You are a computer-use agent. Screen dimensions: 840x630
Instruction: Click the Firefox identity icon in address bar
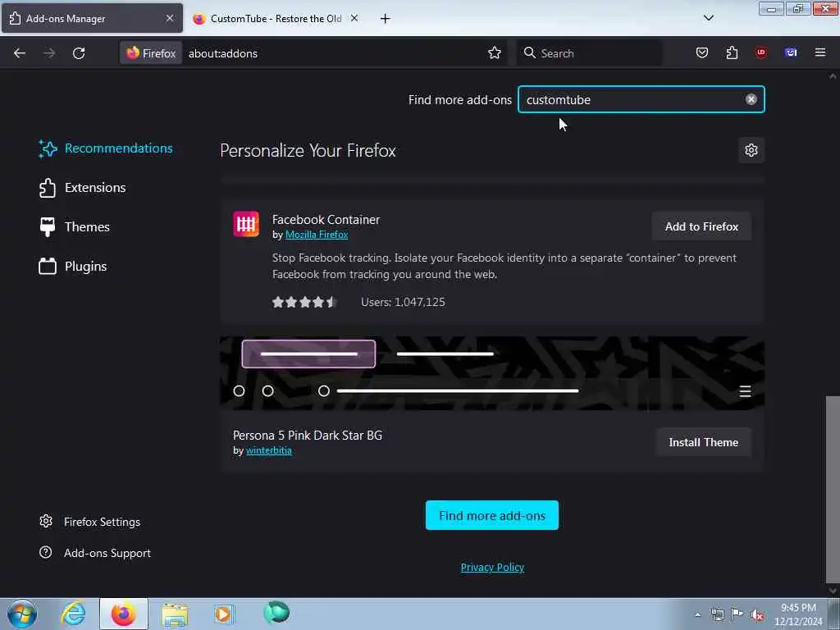tap(151, 53)
